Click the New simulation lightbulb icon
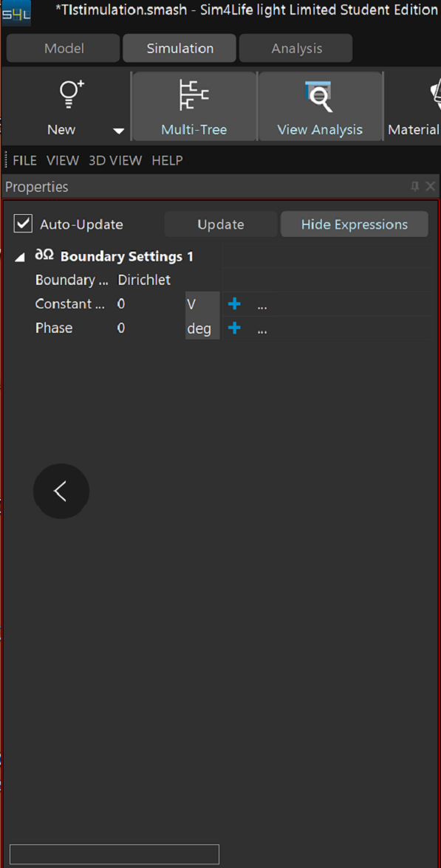Image resolution: width=441 pixels, height=868 pixels. tap(72, 94)
